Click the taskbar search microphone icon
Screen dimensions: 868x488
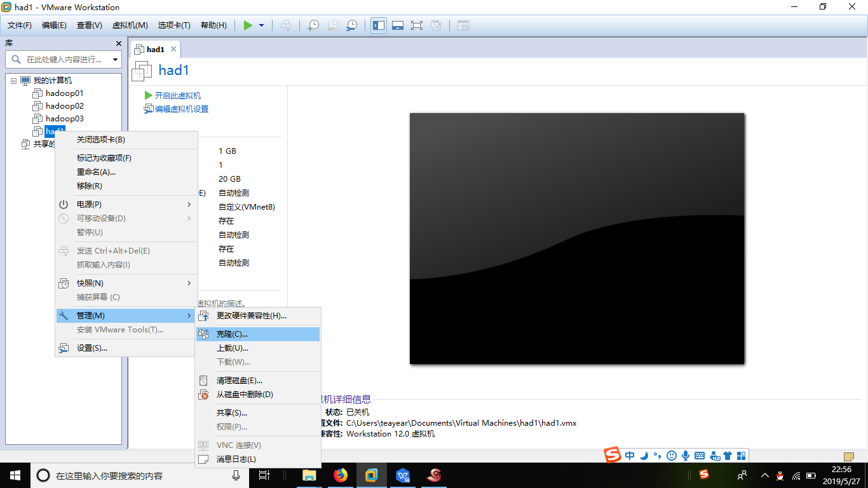point(236,475)
